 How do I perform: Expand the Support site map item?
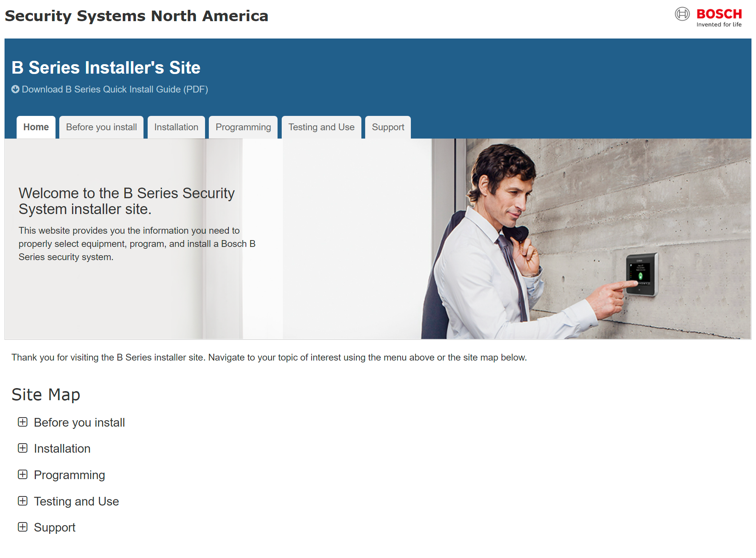[22, 527]
